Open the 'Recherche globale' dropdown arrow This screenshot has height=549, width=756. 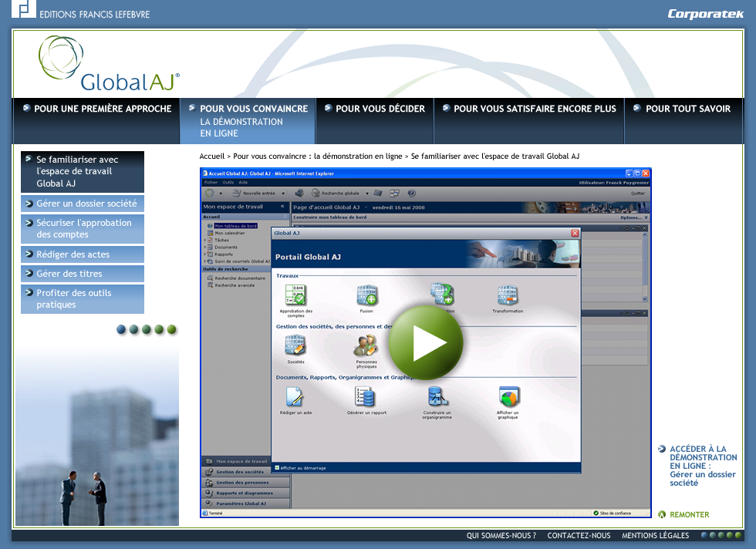click(367, 194)
